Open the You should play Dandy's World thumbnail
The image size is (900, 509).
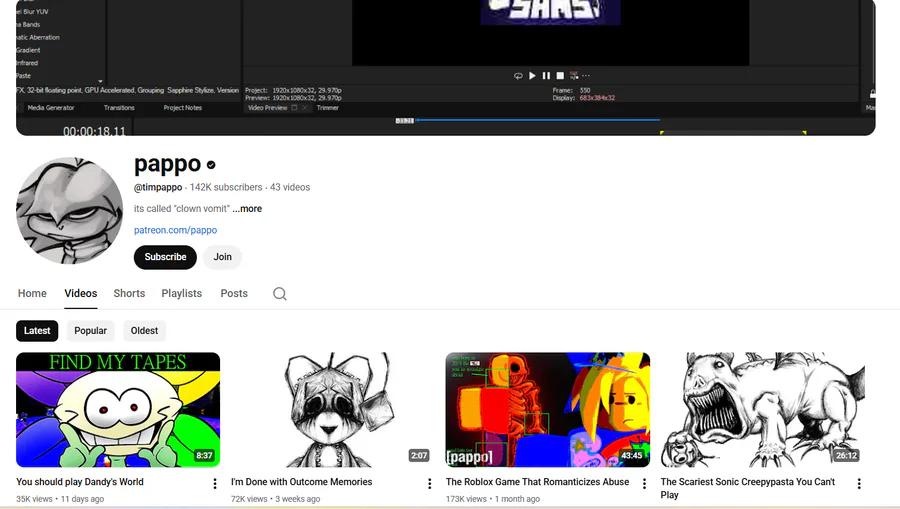[x=118, y=410]
